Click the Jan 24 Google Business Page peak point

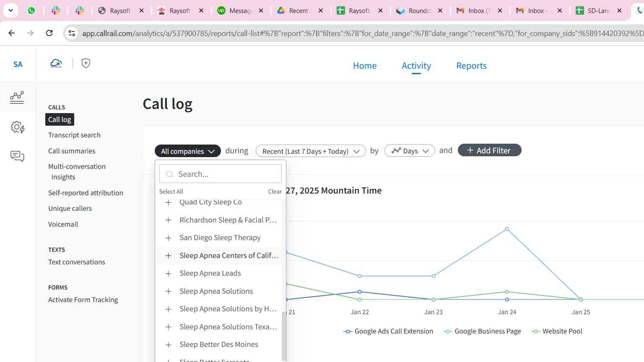click(x=507, y=229)
